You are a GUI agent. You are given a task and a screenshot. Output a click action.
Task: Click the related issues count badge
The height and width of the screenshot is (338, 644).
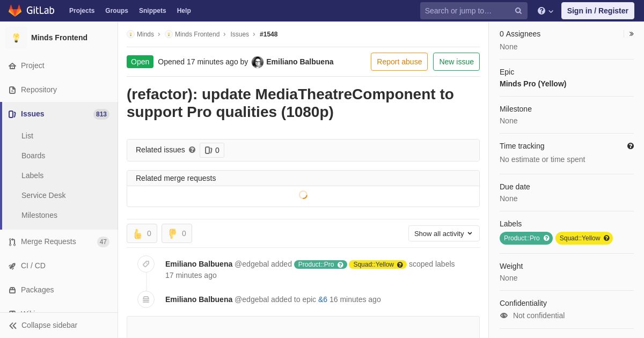click(212, 150)
